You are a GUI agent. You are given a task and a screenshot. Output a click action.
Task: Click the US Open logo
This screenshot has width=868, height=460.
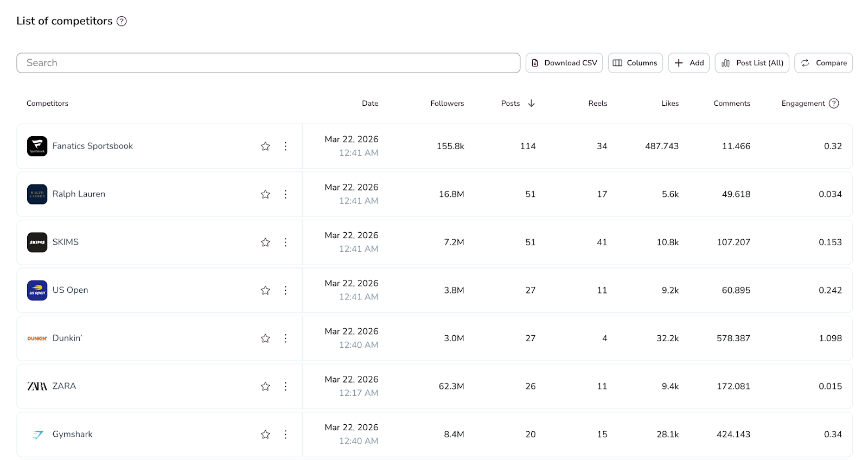[37, 290]
